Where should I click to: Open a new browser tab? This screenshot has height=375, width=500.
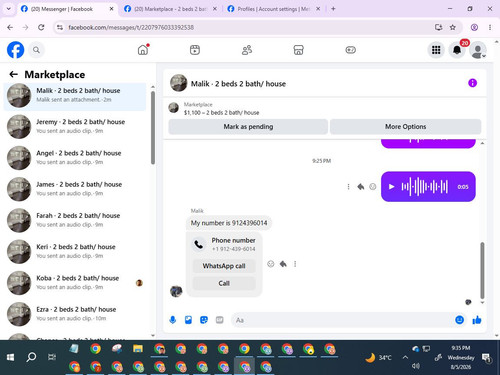click(x=333, y=9)
